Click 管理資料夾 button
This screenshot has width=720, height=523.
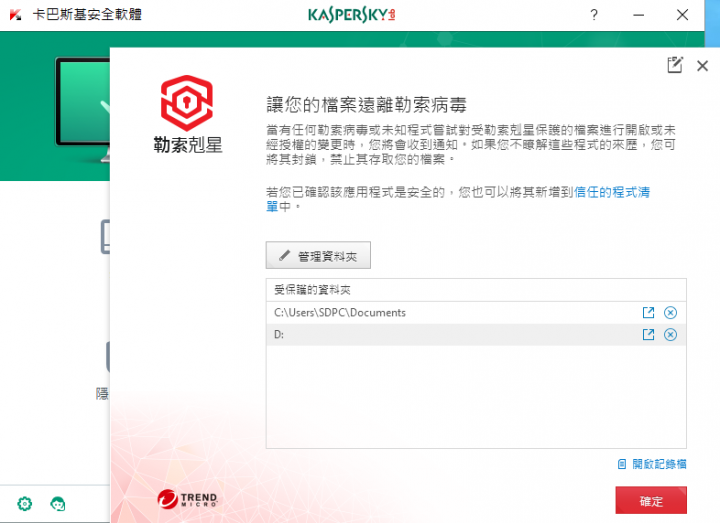pyautogui.click(x=318, y=255)
